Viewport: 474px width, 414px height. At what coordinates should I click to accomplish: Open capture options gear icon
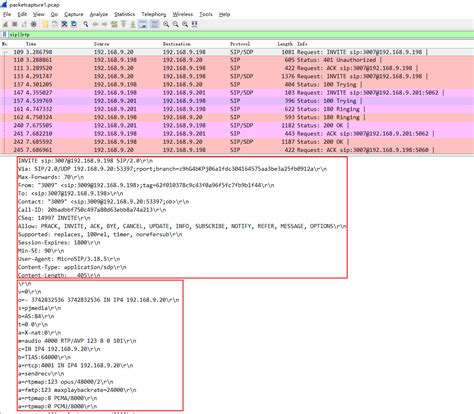point(34,24)
